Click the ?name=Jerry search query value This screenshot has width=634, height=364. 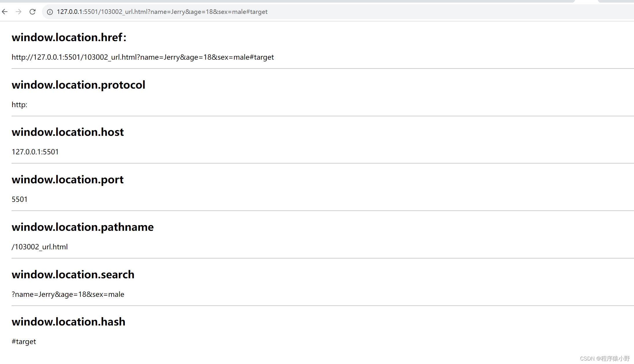[x=68, y=295]
